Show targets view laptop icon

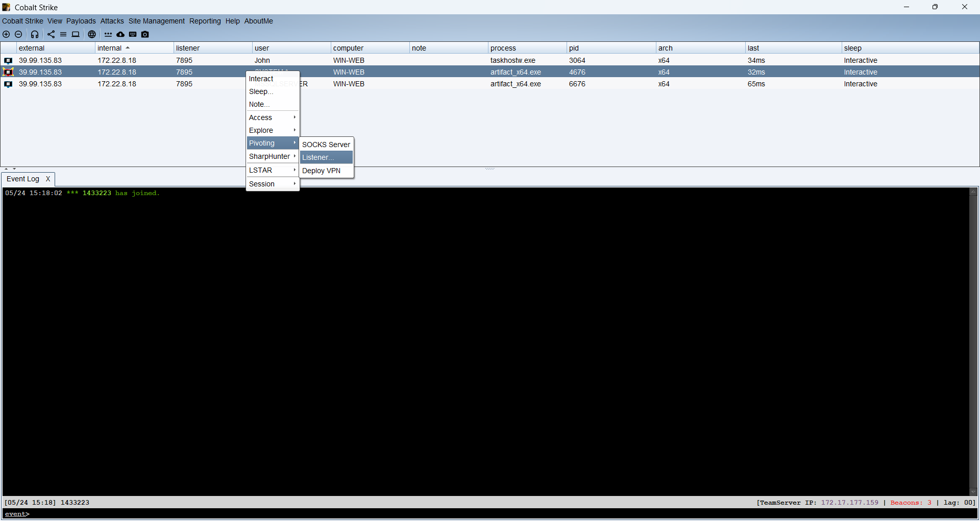pos(76,34)
